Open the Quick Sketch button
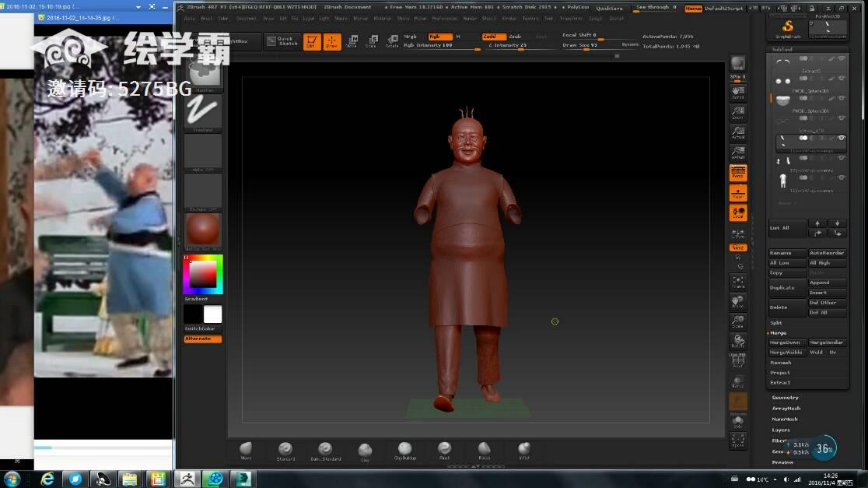868x488 pixels. (x=282, y=41)
